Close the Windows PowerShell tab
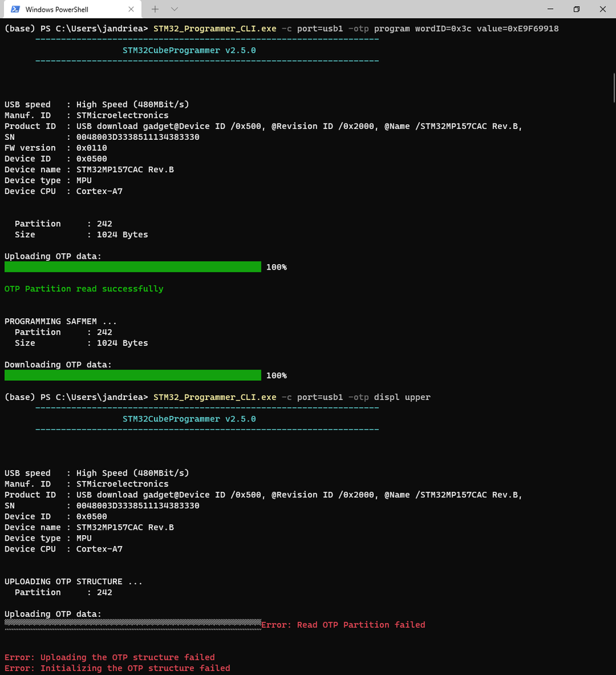 click(131, 9)
